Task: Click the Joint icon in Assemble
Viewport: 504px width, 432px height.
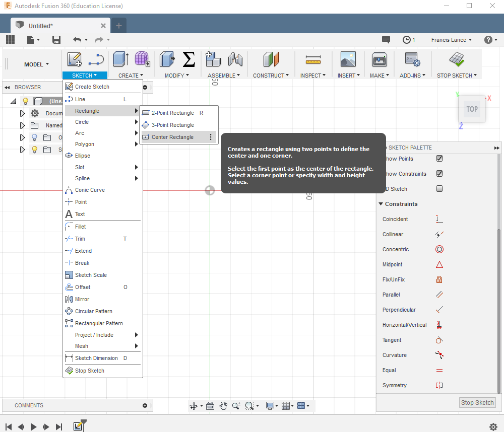Action: tap(235, 59)
